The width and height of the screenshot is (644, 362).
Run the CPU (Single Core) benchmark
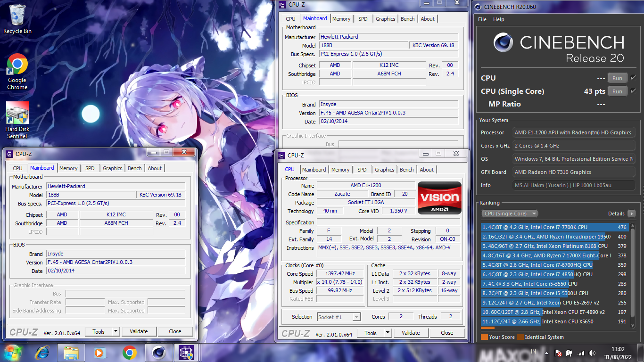click(x=618, y=91)
